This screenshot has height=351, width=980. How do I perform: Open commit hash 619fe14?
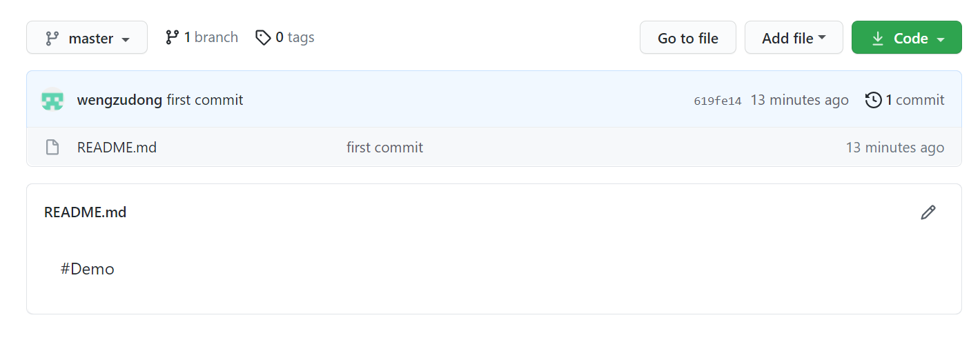click(718, 101)
